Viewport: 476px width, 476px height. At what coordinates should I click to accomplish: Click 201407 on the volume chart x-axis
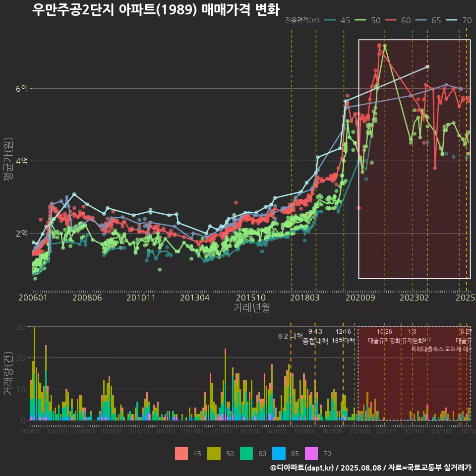(x=222, y=431)
